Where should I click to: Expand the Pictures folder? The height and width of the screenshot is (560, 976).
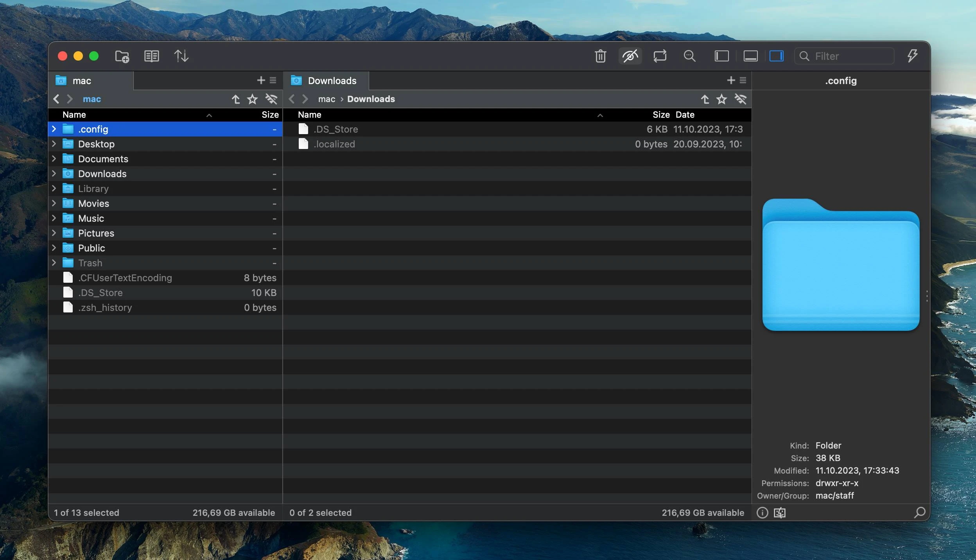[54, 233]
